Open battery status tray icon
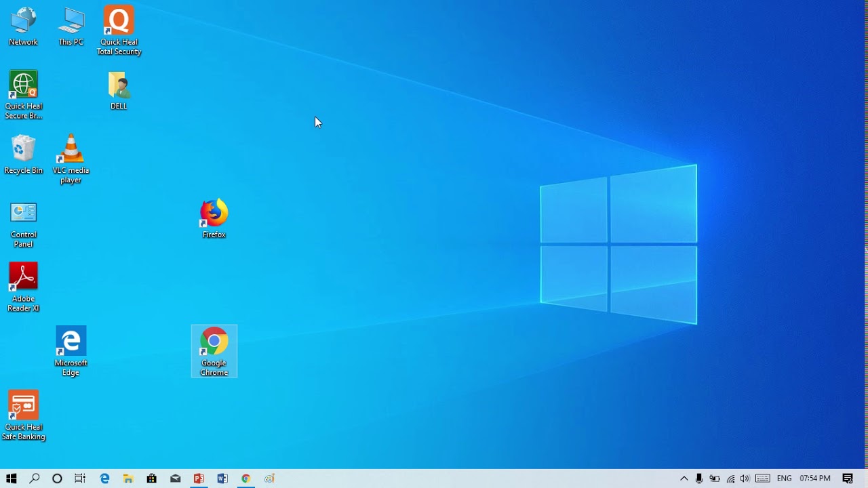 click(715, 479)
